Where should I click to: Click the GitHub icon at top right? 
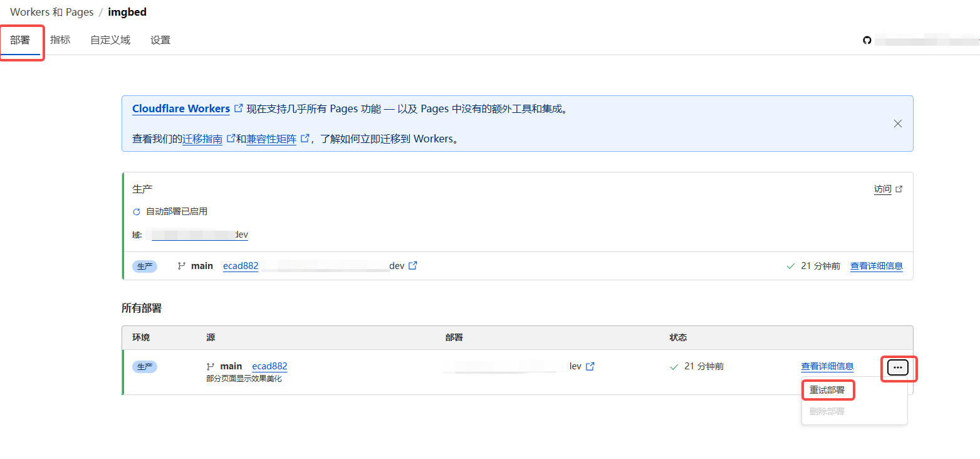(867, 40)
